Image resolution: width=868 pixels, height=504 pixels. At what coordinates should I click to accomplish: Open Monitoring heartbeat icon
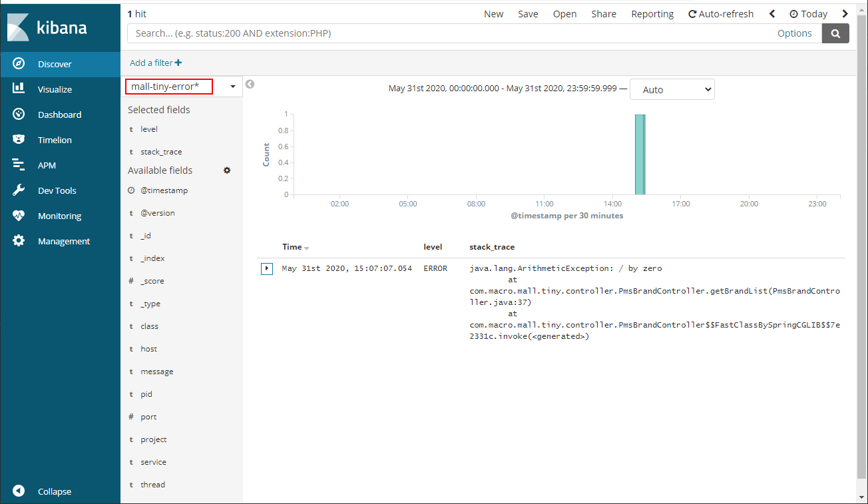(19, 216)
